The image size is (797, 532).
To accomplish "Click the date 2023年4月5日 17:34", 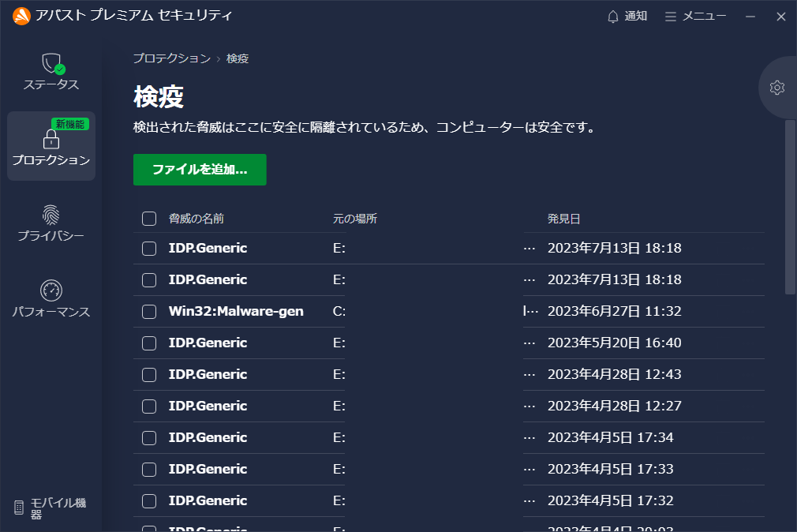I will pyautogui.click(x=610, y=437).
